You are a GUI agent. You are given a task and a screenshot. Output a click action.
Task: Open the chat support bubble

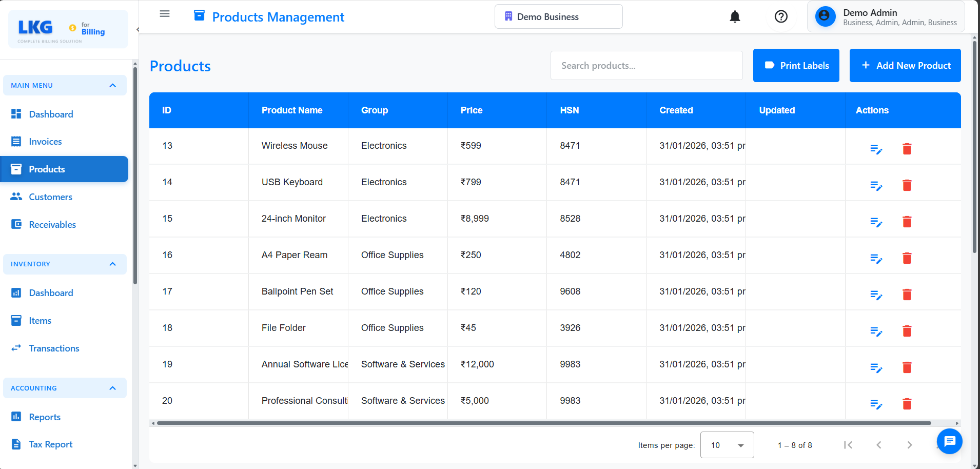point(949,441)
